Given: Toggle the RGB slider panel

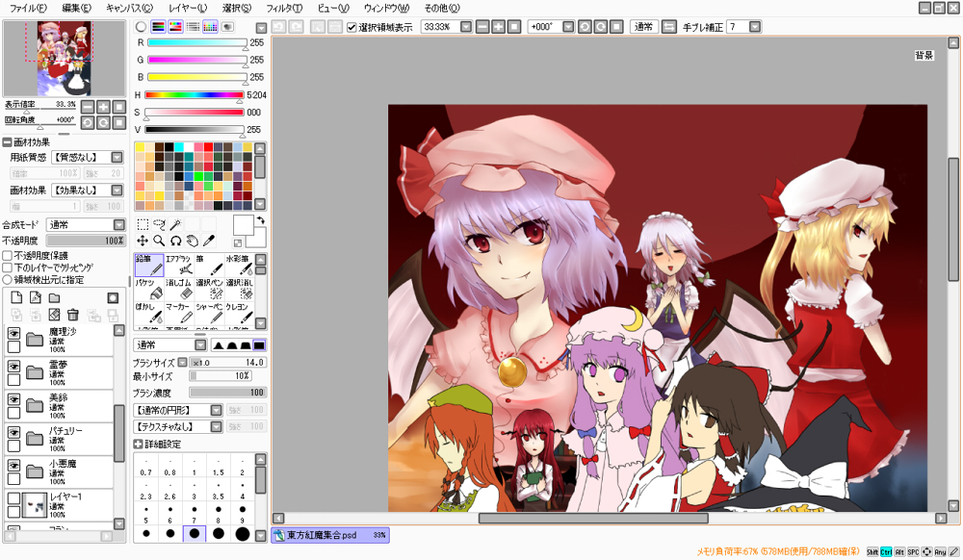Looking at the screenshot, I should (x=159, y=27).
